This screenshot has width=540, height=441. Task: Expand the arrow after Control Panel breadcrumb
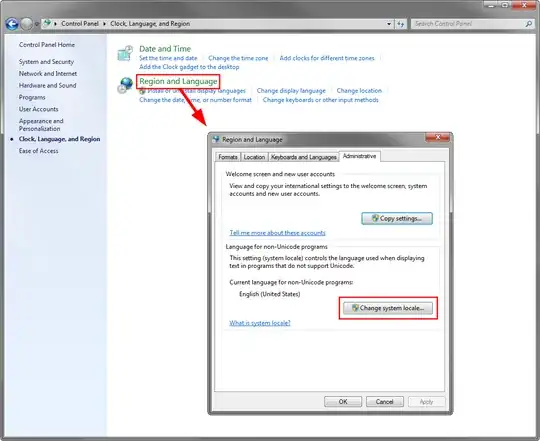coord(104,24)
